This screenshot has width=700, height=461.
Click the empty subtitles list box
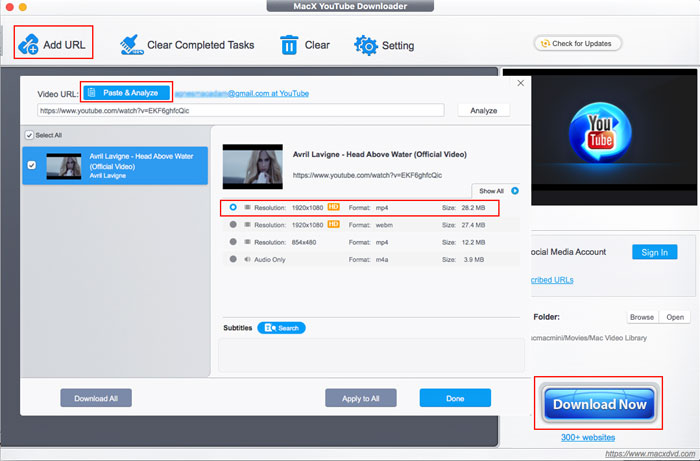click(371, 355)
